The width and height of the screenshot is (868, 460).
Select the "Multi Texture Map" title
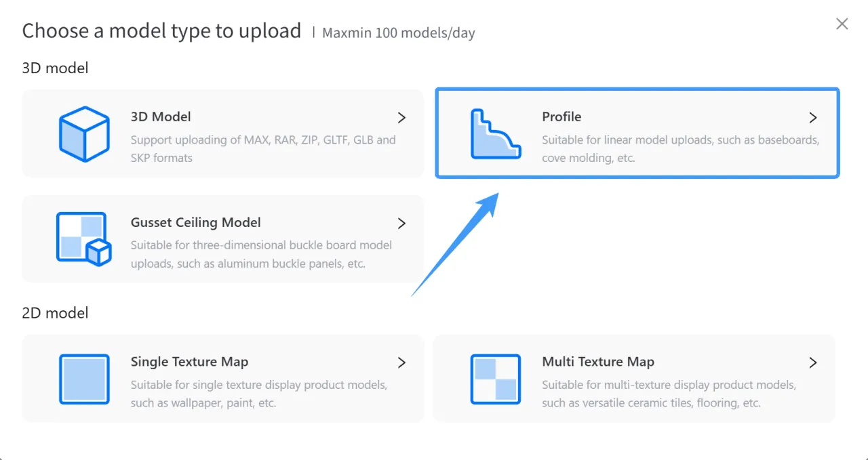(x=598, y=362)
